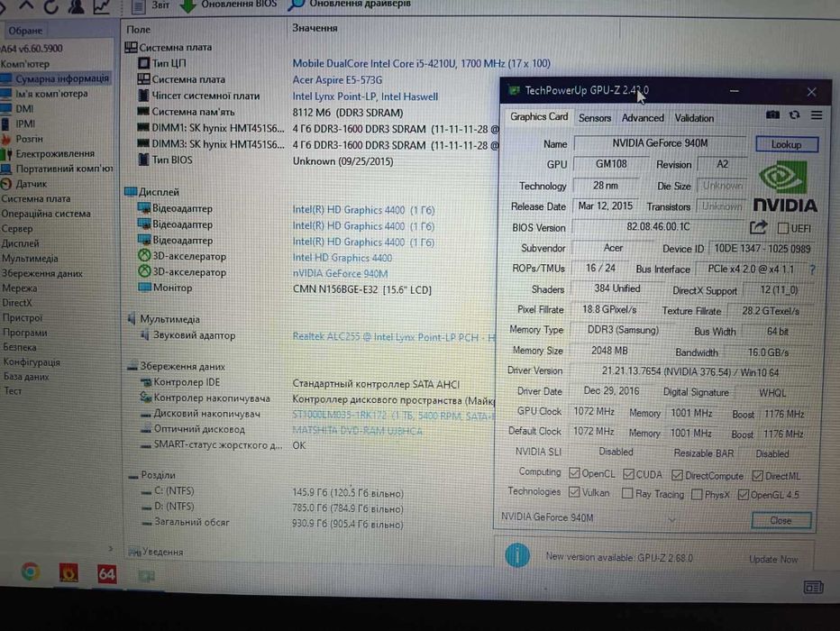
Task: Expand Сервер in sidebar tree
Action: (16, 229)
